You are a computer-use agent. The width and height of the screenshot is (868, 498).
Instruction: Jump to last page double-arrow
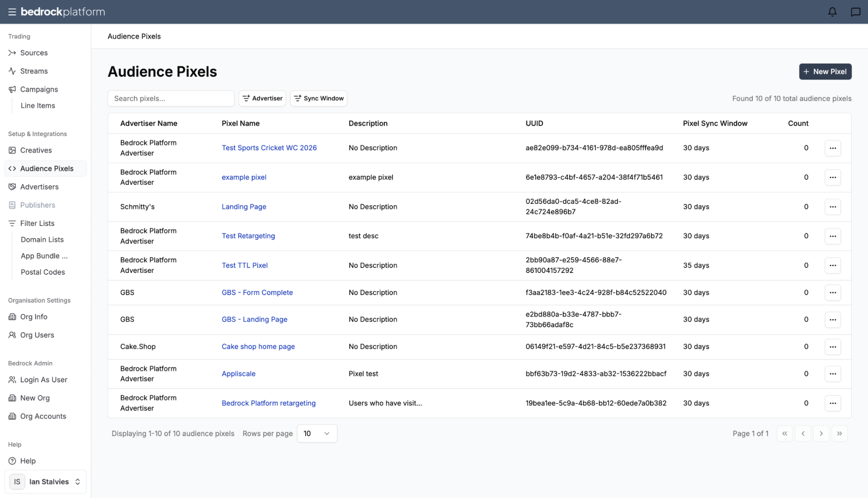[x=839, y=433]
